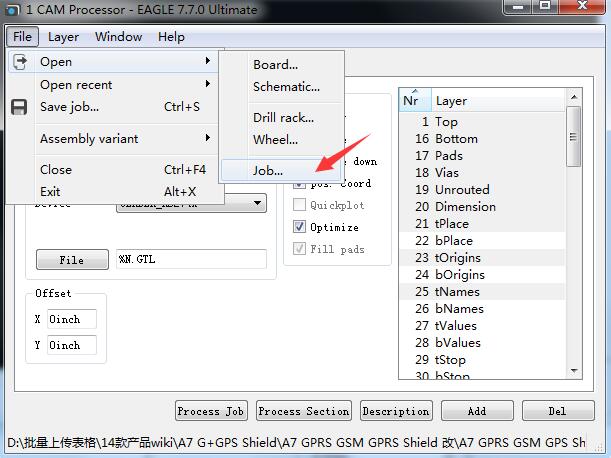The width and height of the screenshot is (611, 458).
Task: Select layer 26 bNames
Action: click(x=482, y=309)
